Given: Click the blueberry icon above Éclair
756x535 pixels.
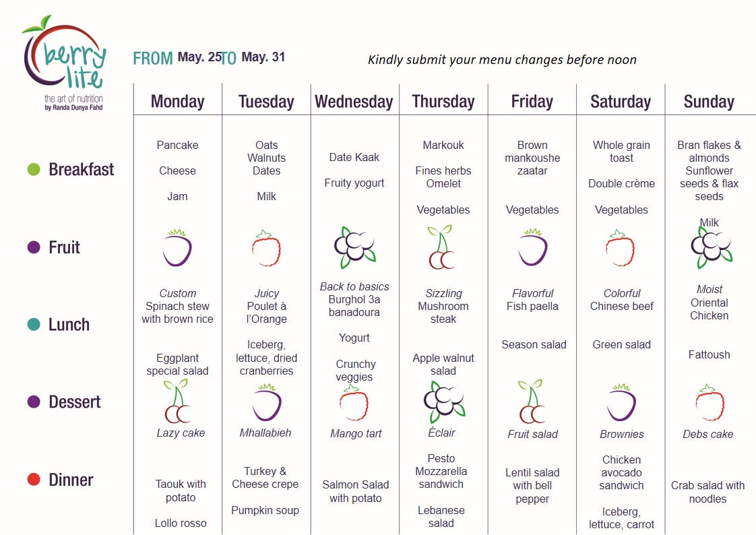Looking at the screenshot, I should [x=444, y=402].
